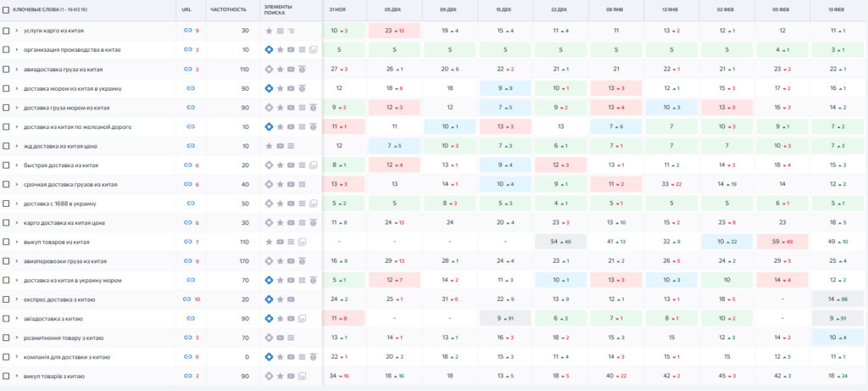Check the box for викуп товарів з китаю
Screen dimensions: 868x391
click(x=6, y=377)
